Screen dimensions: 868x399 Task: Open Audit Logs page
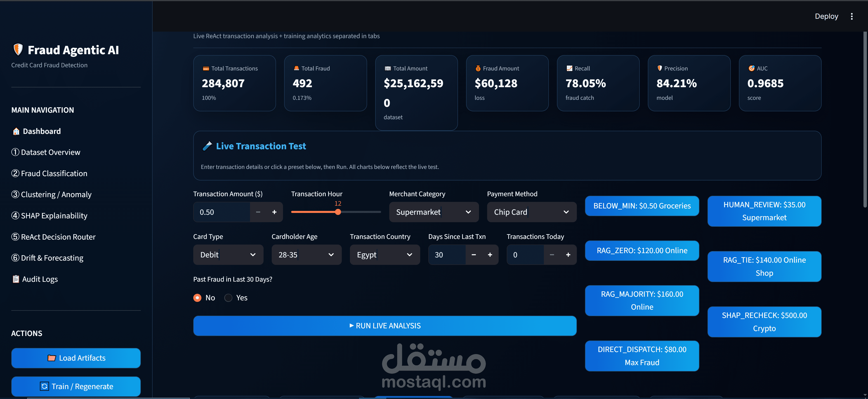pos(35,279)
